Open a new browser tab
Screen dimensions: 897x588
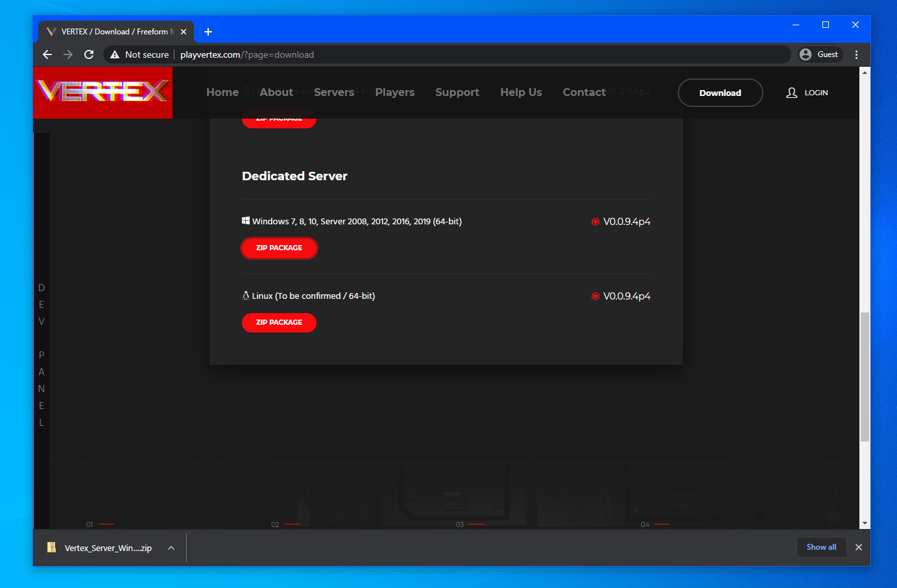coord(208,32)
